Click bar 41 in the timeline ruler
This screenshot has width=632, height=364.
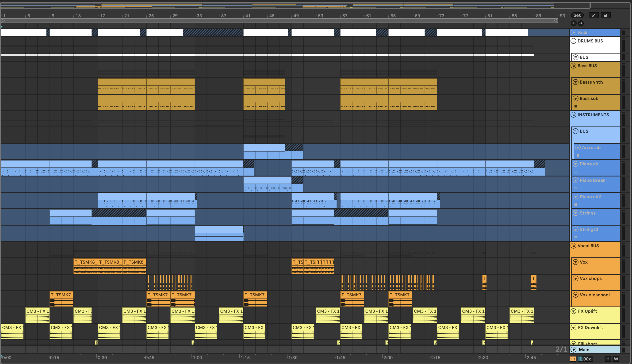click(x=247, y=16)
